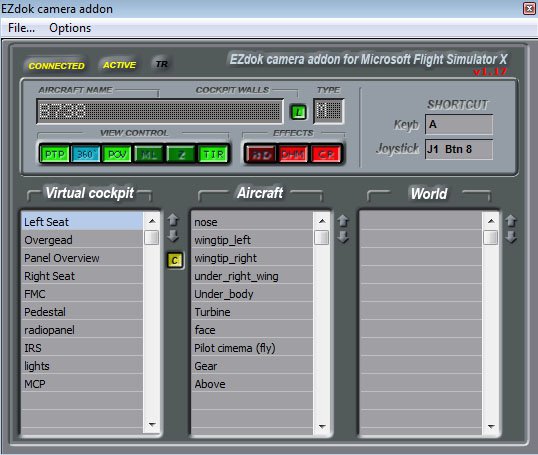The height and width of the screenshot is (455, 538).
Task: Click the POV view control button
Action: [x=117, y=154]
